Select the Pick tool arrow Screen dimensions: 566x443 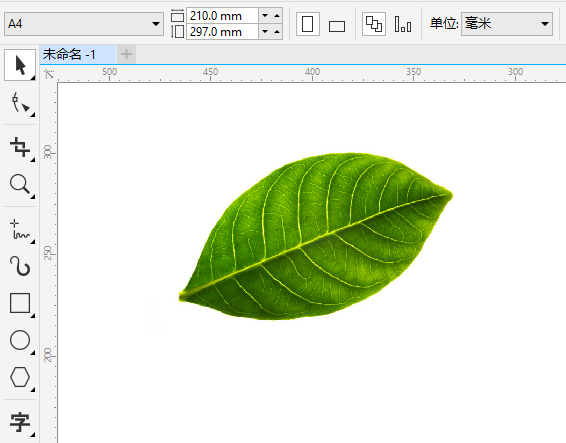pos(20,65)
